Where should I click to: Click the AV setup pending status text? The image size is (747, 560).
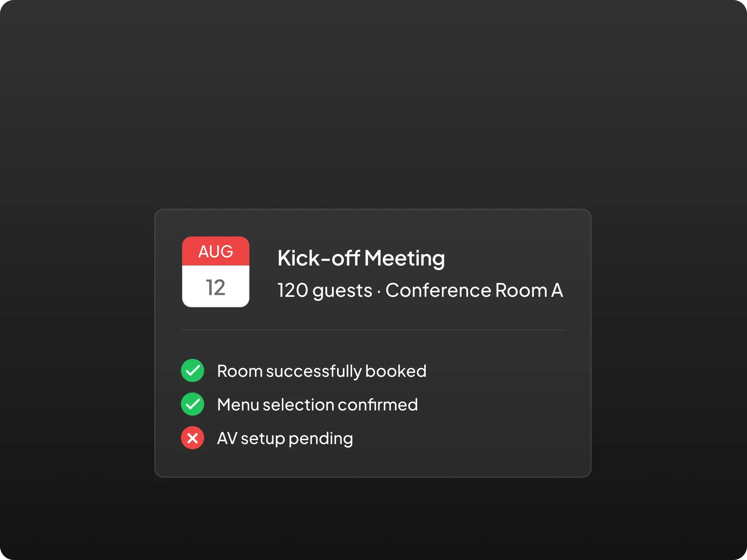285,438
